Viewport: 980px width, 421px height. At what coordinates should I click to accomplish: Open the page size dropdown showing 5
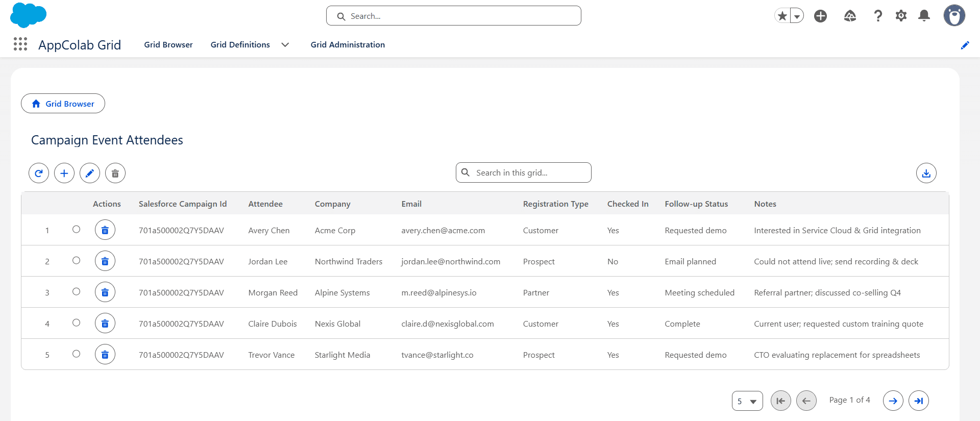[x=747, y=401]
